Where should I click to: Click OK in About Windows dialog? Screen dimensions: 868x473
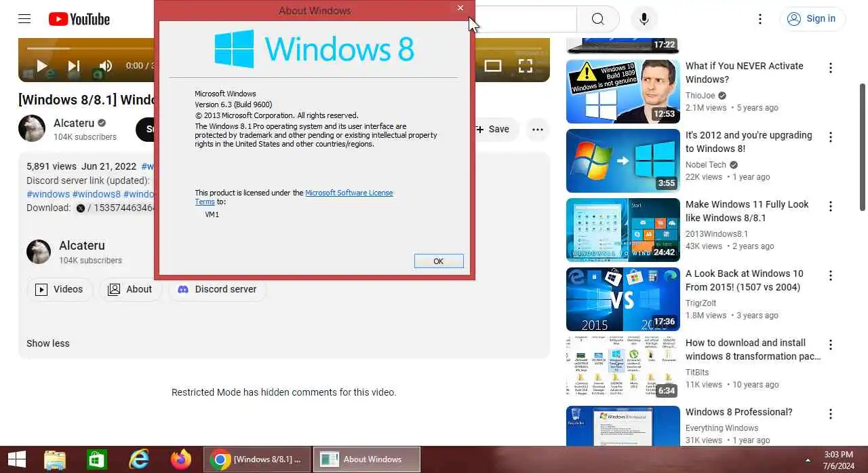tap(439, 261)
